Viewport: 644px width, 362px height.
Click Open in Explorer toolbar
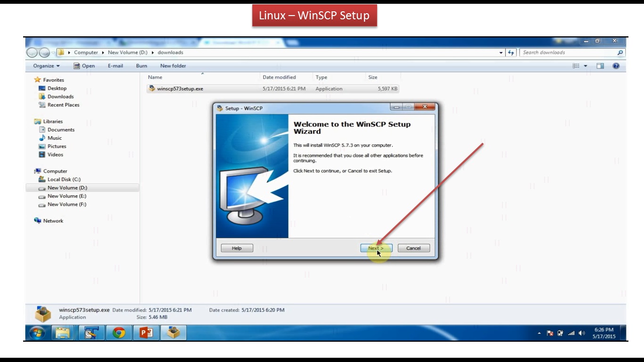[x=84, y=66]
